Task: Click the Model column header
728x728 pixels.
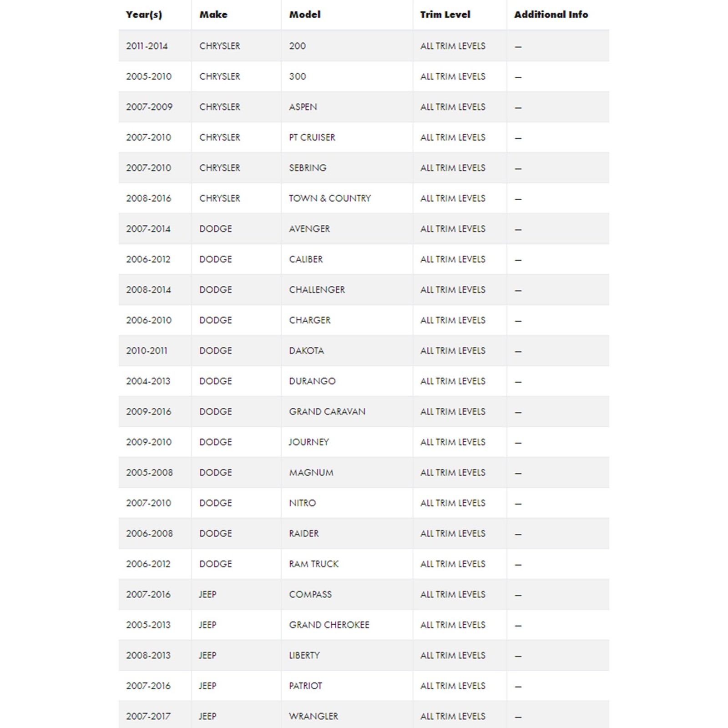Action: point(305,15)
